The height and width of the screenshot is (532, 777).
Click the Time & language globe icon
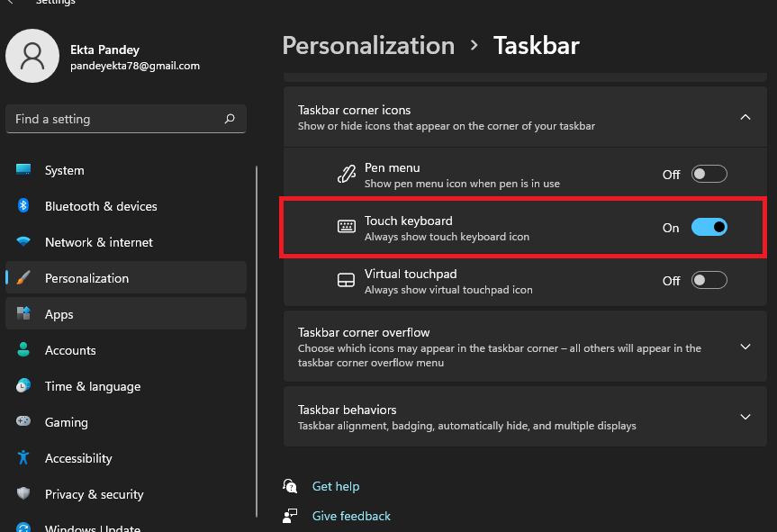(23, 386)
